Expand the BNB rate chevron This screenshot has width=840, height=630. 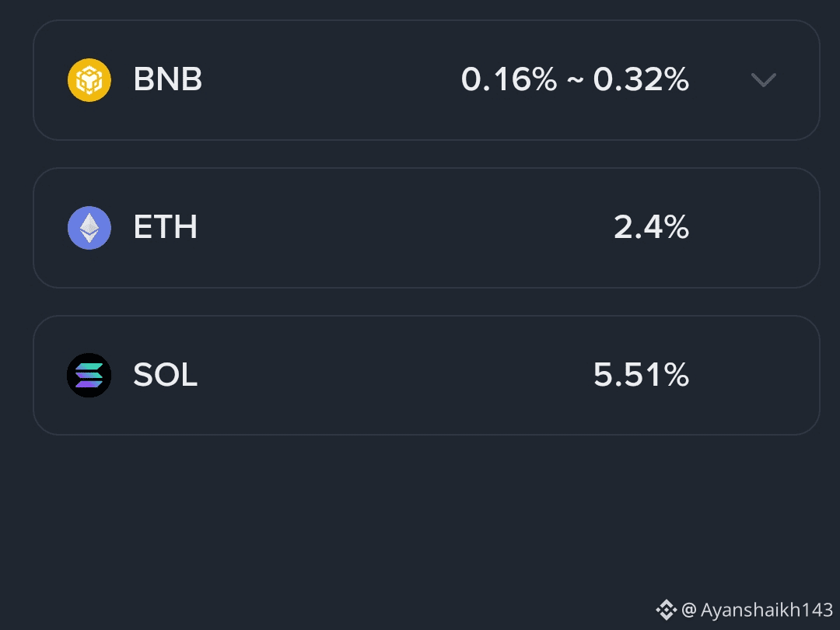pyautogui.click(x=763, y=80)
